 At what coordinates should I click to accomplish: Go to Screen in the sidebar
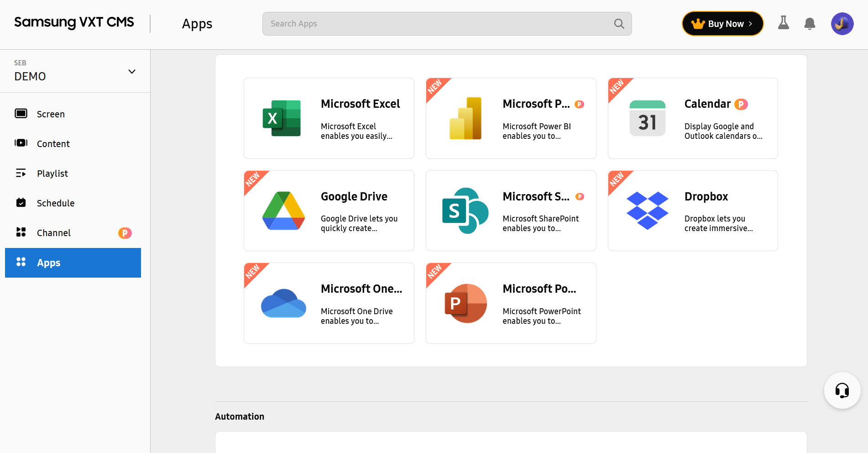[73, 114]
